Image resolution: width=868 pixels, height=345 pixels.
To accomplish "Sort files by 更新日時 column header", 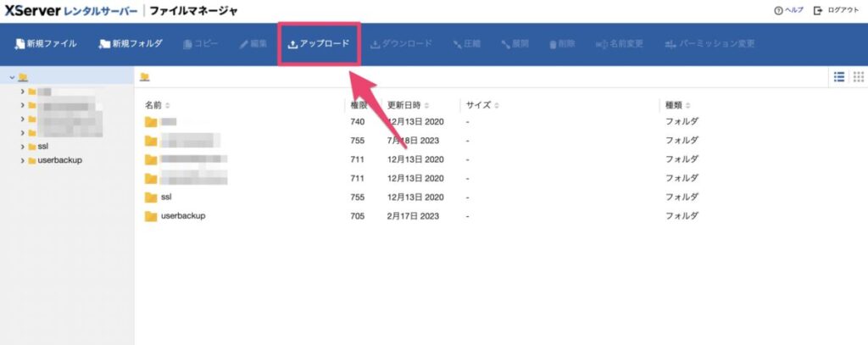I will (x=404, y=105).
